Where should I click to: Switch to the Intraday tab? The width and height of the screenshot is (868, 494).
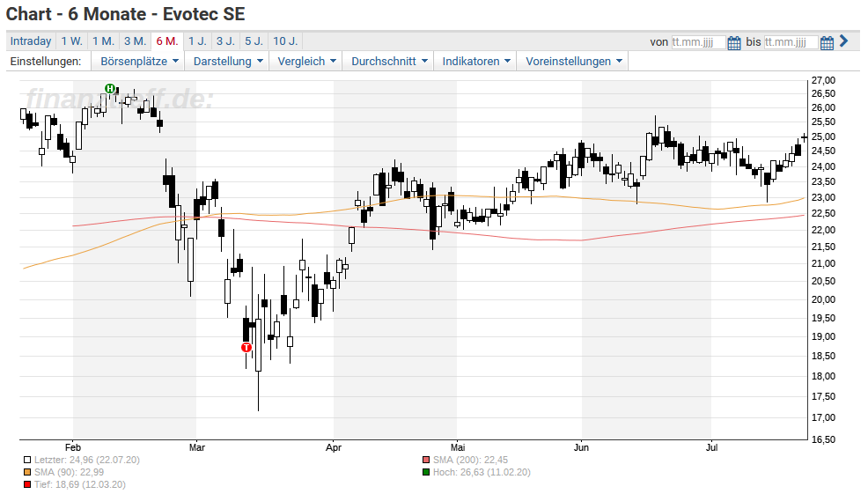tap(31, 41)
